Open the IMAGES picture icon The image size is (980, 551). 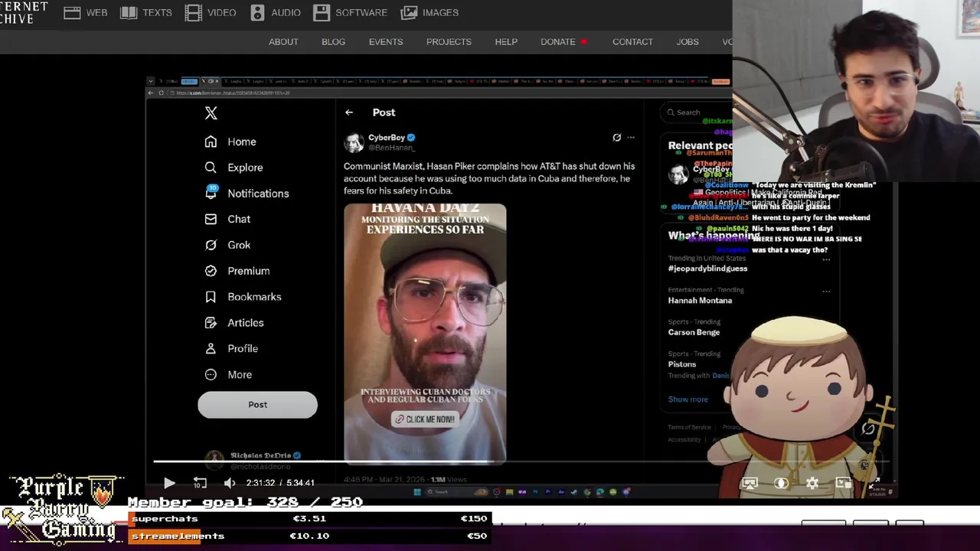coord(410,12)
